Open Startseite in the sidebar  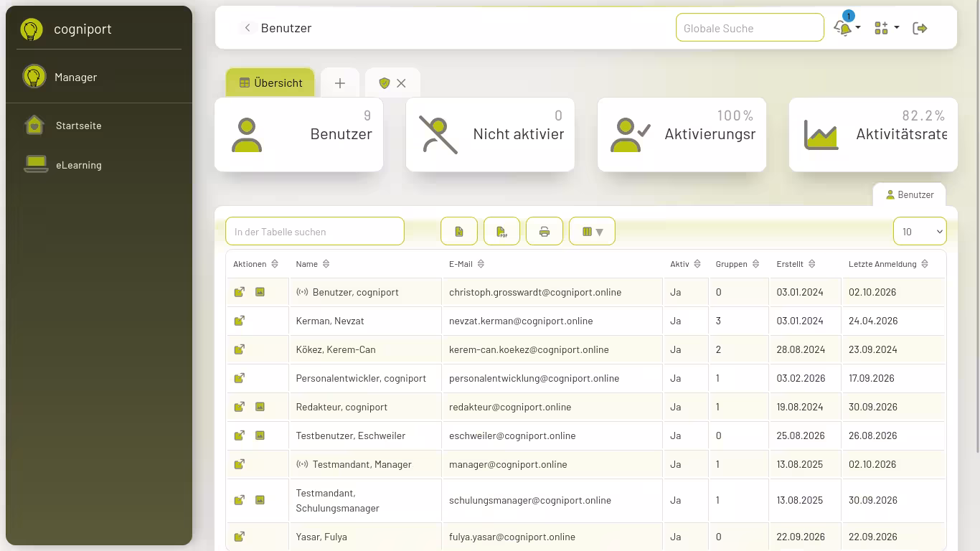click(78, 126)
